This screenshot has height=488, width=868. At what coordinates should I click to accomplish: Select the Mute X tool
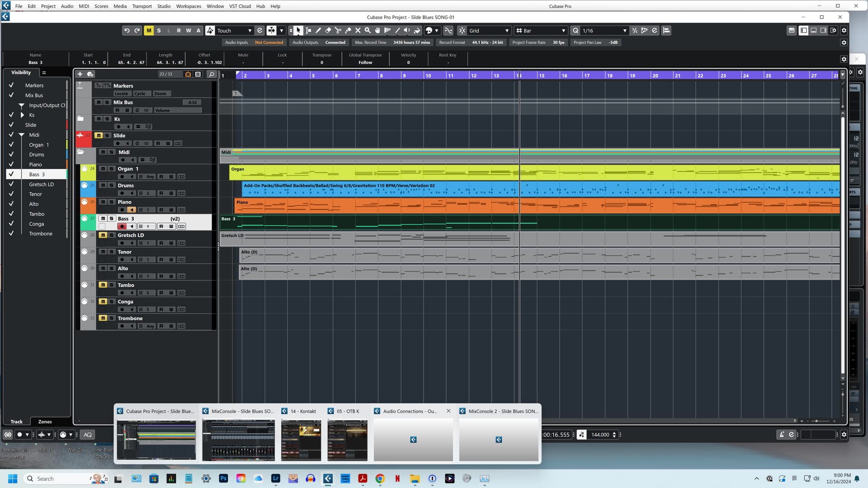pyautogui.click(x=358, y=30)
